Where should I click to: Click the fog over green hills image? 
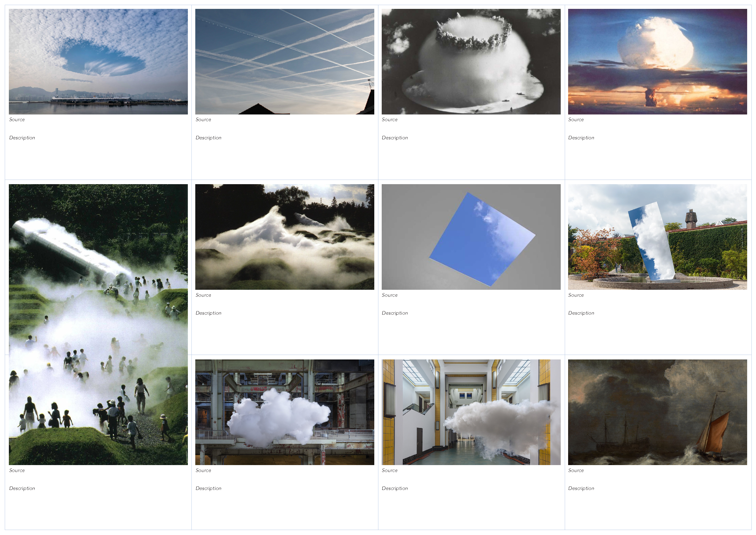point(285,237)
